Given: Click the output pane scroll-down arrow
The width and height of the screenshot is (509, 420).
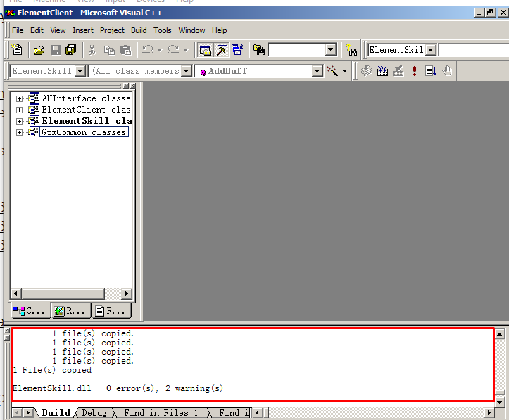Looking at the screenshot, I should click(500, 402).
